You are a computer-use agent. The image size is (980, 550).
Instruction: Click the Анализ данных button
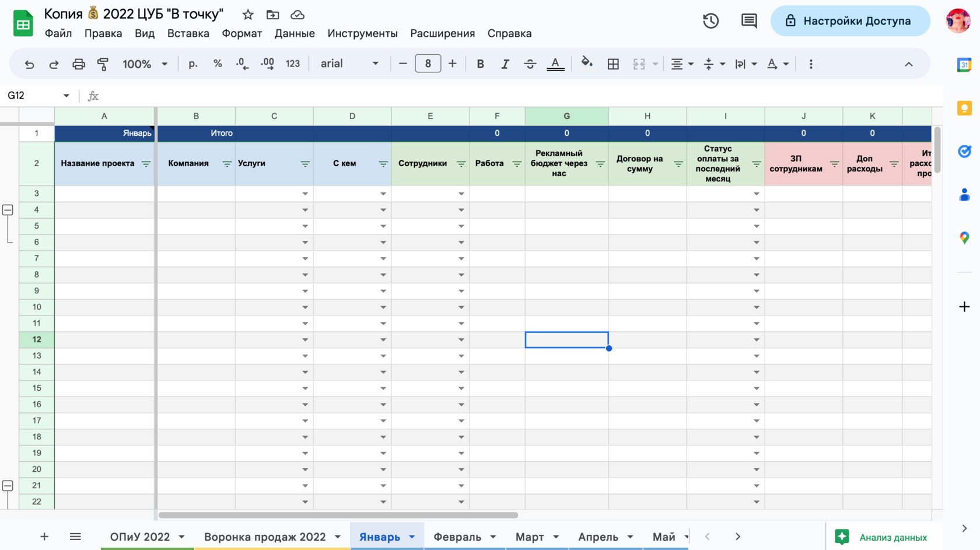coord(881,537)
